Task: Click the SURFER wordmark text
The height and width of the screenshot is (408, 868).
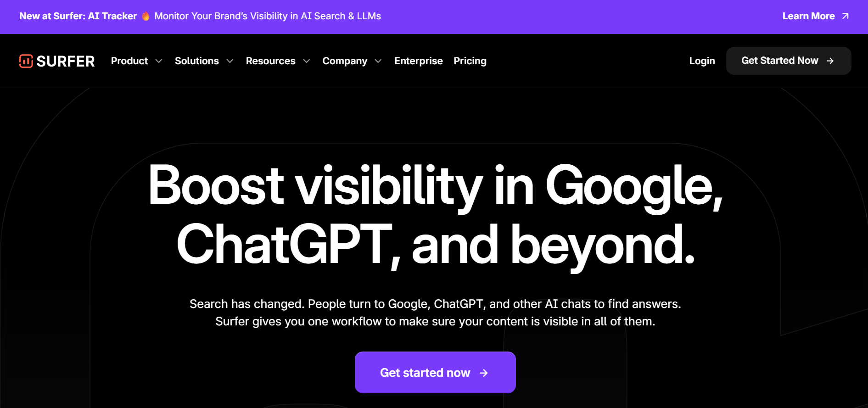Action: pos(66,61)
